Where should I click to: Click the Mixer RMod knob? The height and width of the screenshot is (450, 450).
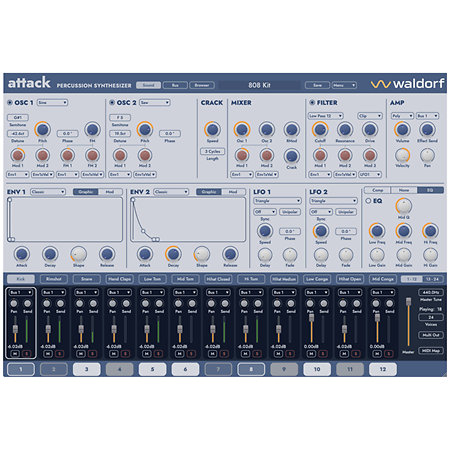291,129
